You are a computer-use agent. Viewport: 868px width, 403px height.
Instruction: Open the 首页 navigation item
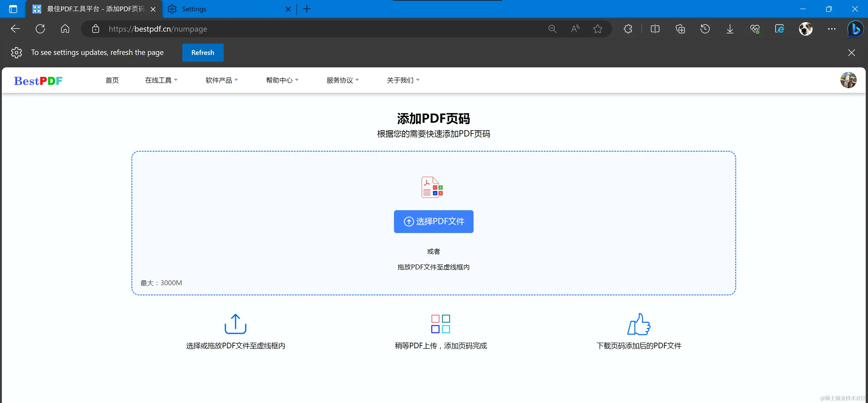(x=112, y=80)
